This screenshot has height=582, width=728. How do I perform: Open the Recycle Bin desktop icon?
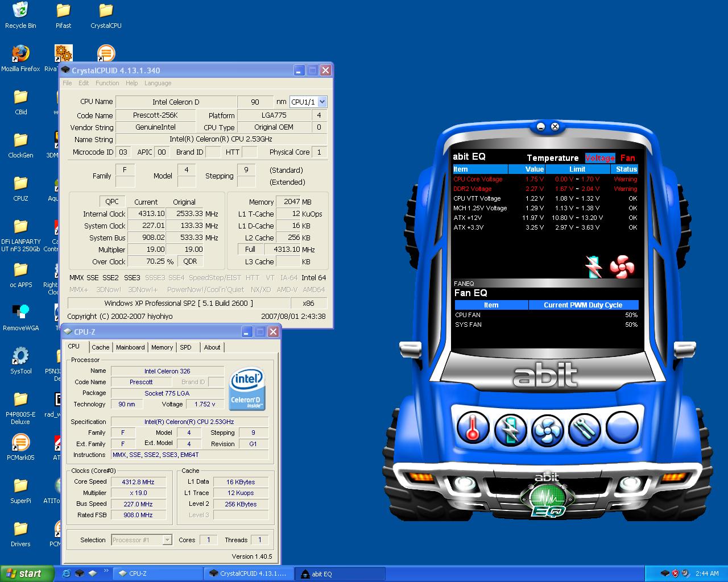(20, 15)
